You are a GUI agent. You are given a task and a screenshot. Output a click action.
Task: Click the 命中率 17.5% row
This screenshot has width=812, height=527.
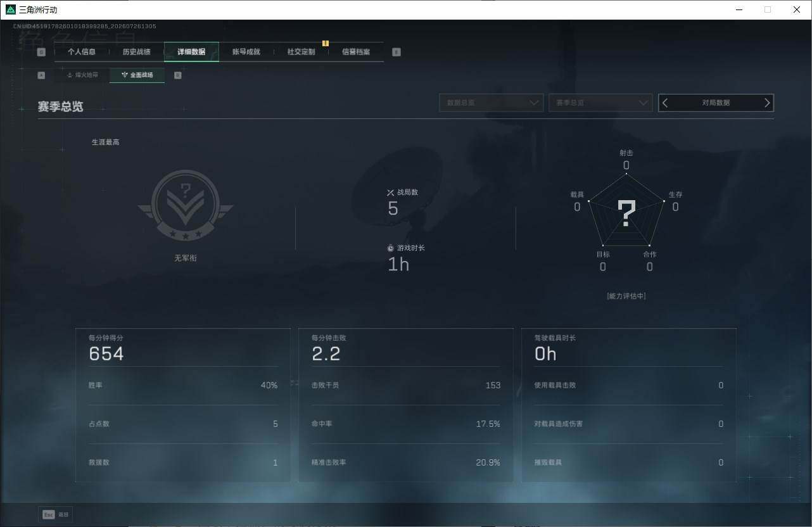406,424
